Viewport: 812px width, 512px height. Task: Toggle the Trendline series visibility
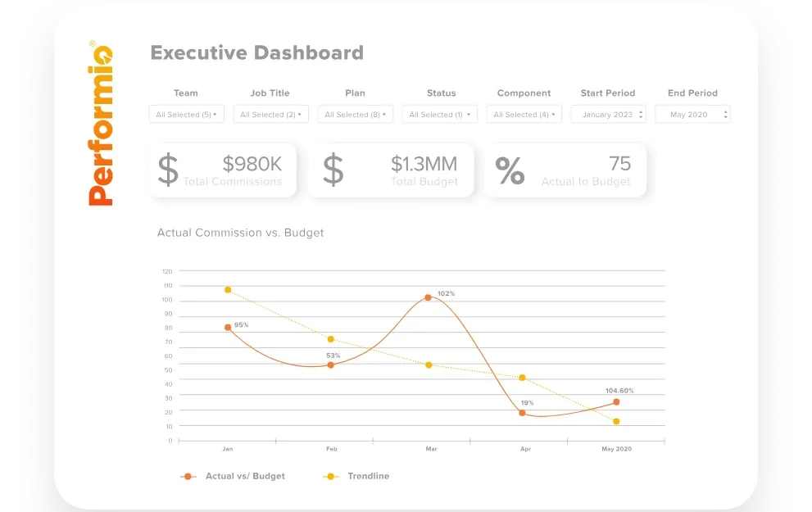click(x=370, y=476)
